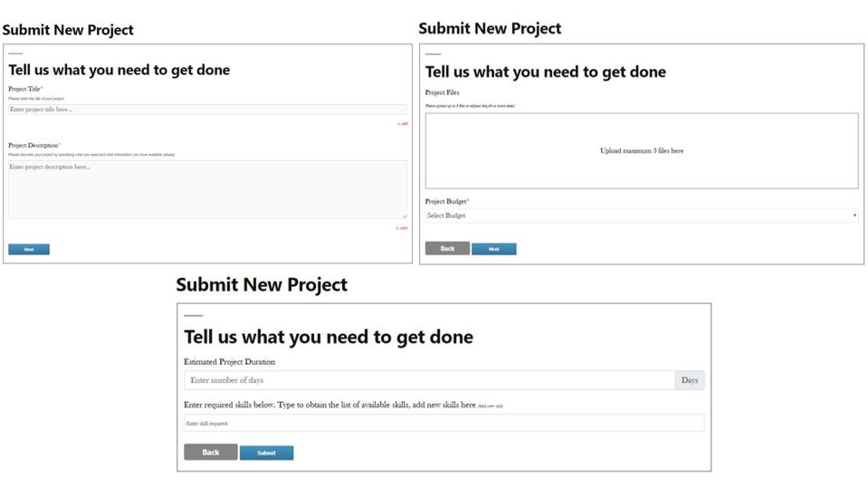The image size is (868, 488).
Task: Click the Project Title input field
Action: click(206, 110)
